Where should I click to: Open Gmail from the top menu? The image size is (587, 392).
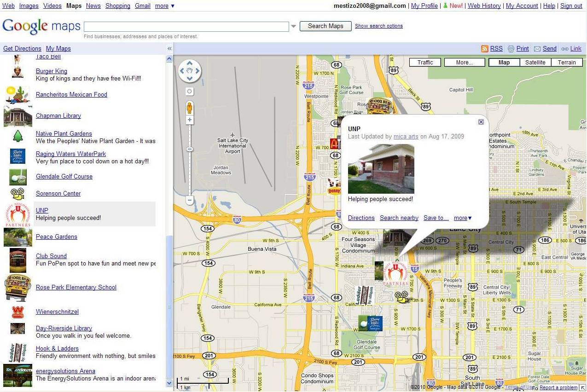click(x=142, y=6)
